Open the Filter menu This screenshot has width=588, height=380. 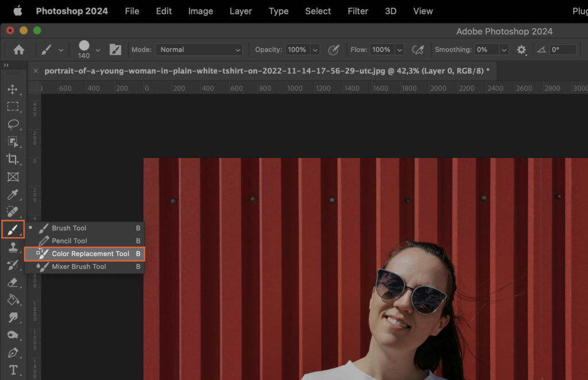click(358, 11)
